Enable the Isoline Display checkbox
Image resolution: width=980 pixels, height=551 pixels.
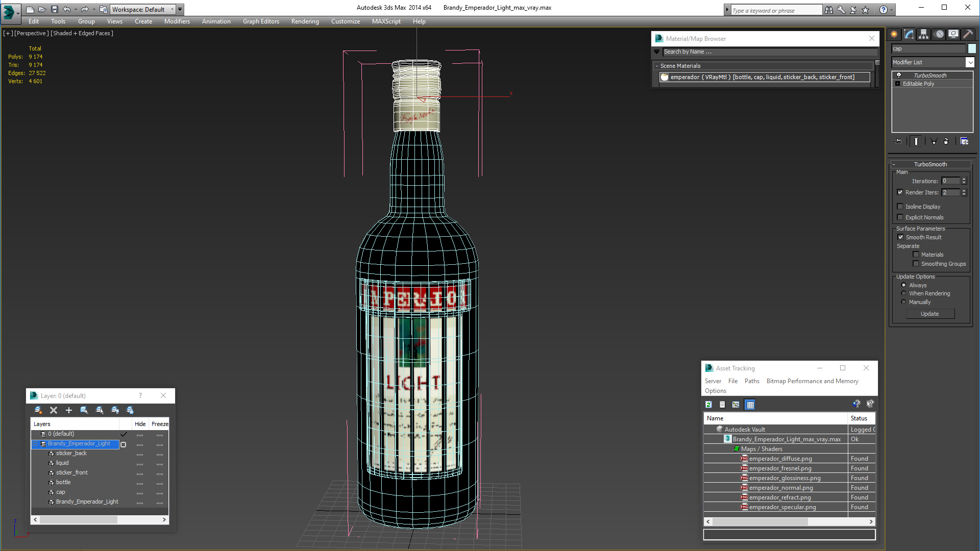(900, 207)
